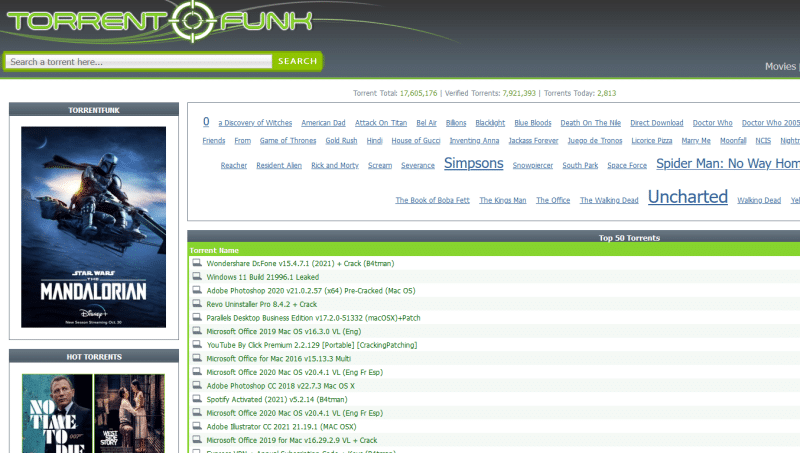Image resolution: width=800 pixels, height=453 pixels.
Task: Select the Inventing Anna tag
Action: (474, 141)
